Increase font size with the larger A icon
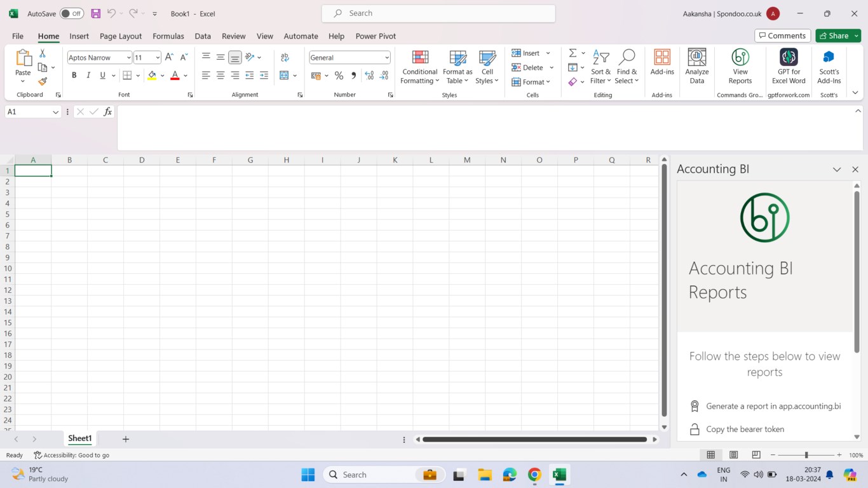 (169, 57)
